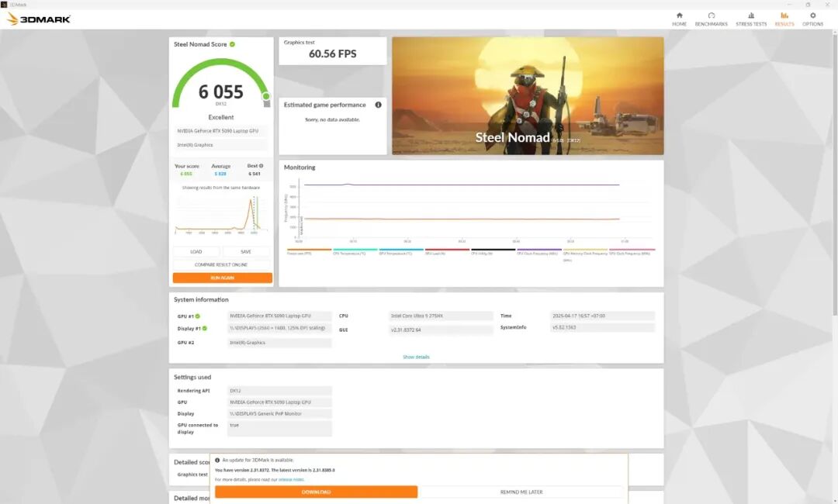The height and width of the screenshot is (504, 838).
Task: Click the GPU #2 Intel(R) Graphics field
Action: click(279, 343)
